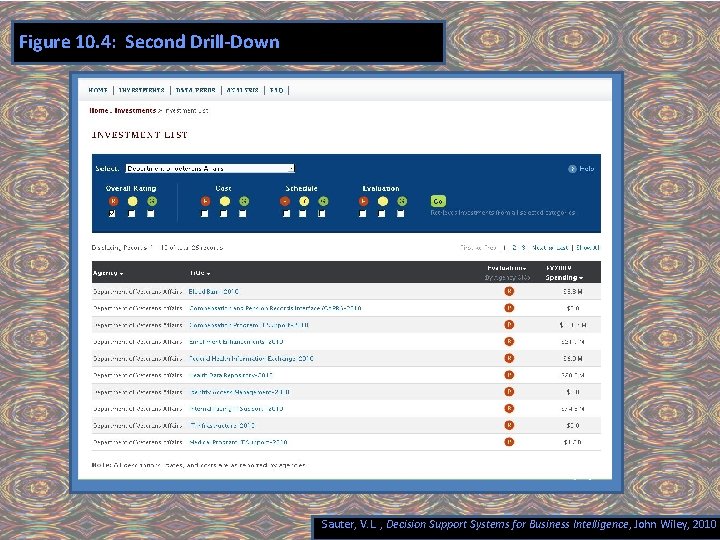
Task: Check the green Evaluation checkbox
Action: click(401, 214)
